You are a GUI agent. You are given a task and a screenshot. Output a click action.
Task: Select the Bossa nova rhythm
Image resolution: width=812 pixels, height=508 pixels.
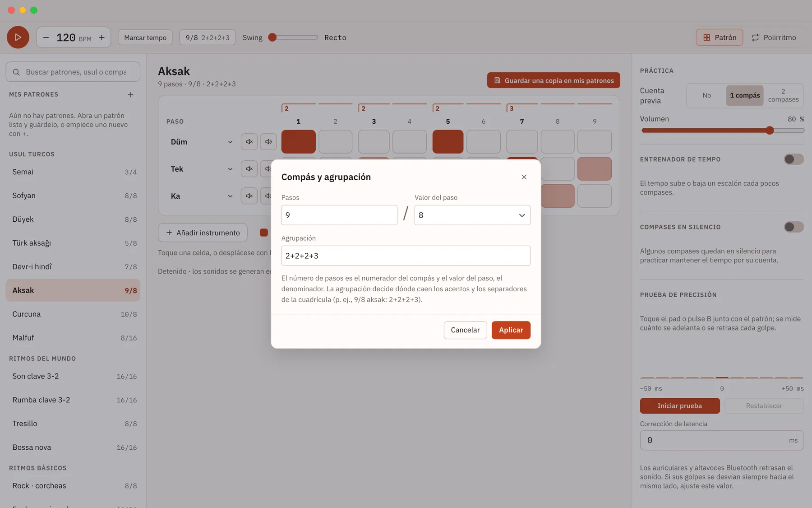click(73, 447)
